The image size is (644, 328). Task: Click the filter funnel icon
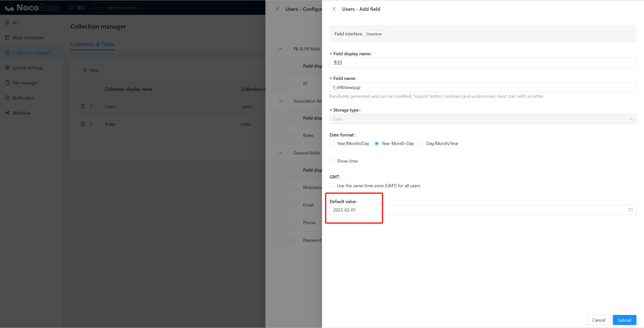85,70
